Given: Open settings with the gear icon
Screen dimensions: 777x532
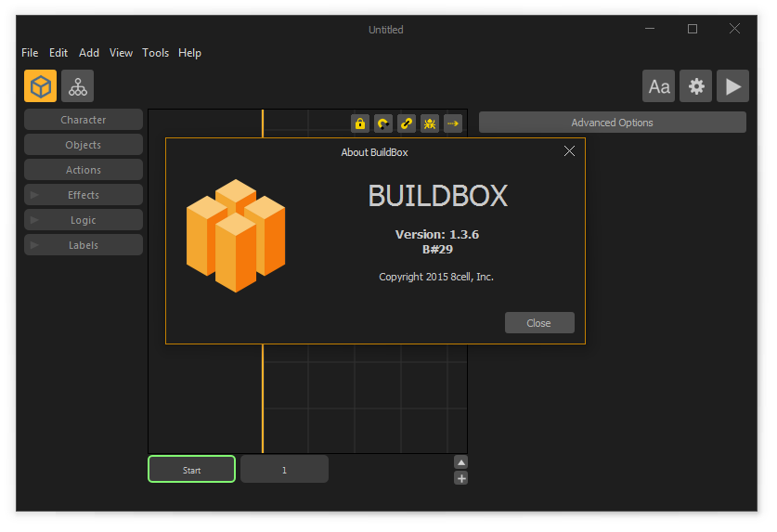Looking at the screenshot, I should pyautogui.click(x=695, y=86).
